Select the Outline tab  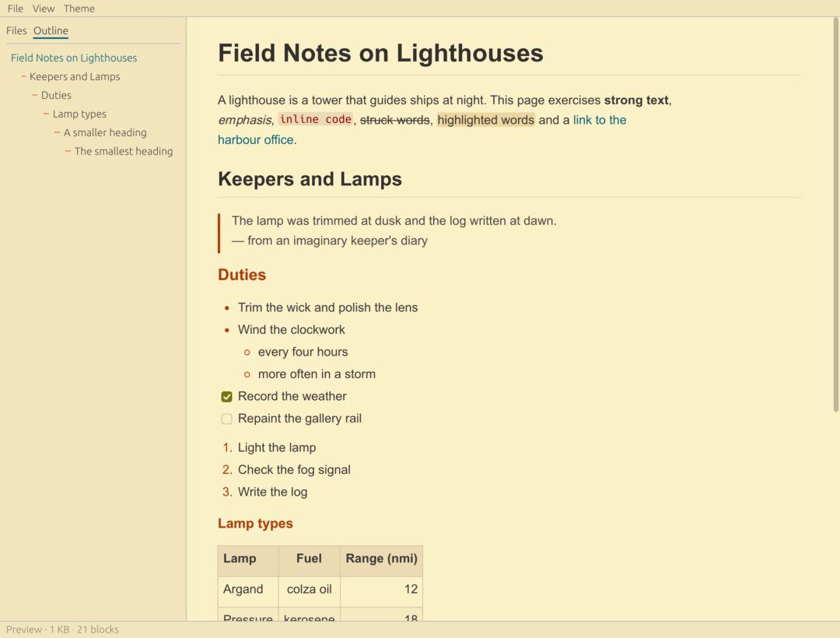(51, 30)
